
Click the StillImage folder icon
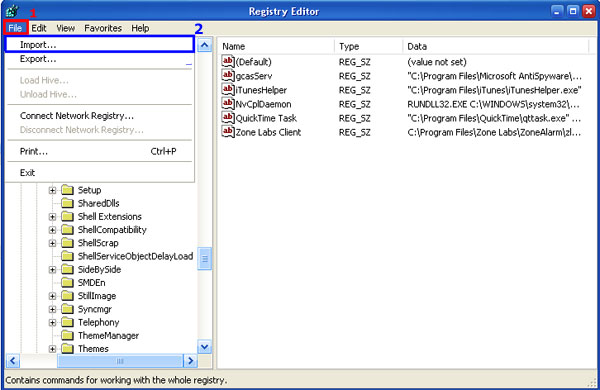(67, 296)
